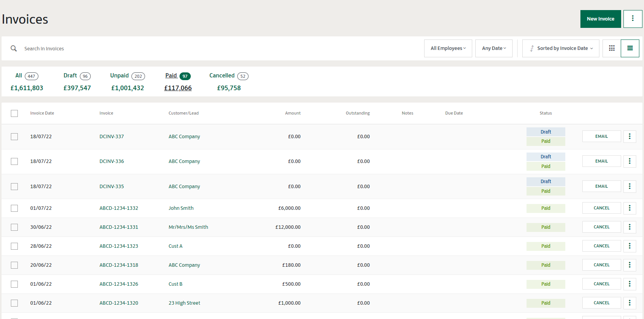Open row actions menu for ABCD-1234-1332
The width and height of the screenshot is (644, 319).
(629, 208)
